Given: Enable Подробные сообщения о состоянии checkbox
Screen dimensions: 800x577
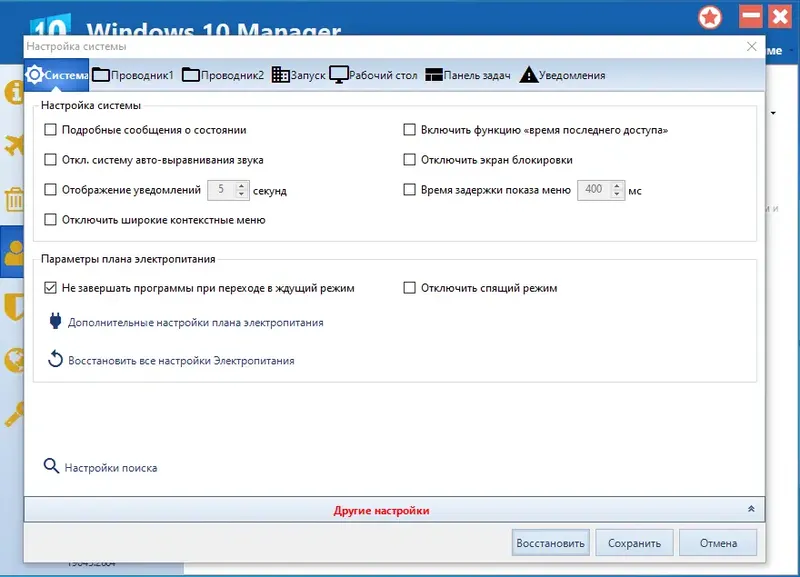Looking at the screenshot, I should [50, 130].
